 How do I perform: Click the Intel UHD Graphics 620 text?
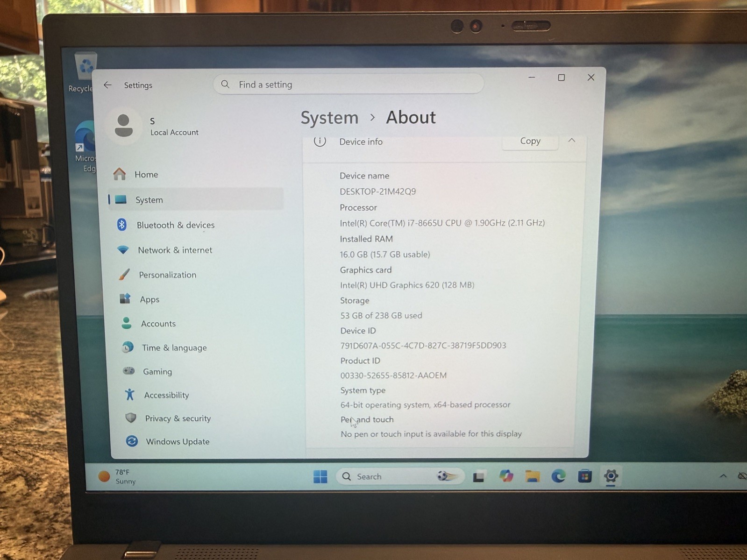click(407, 285)
